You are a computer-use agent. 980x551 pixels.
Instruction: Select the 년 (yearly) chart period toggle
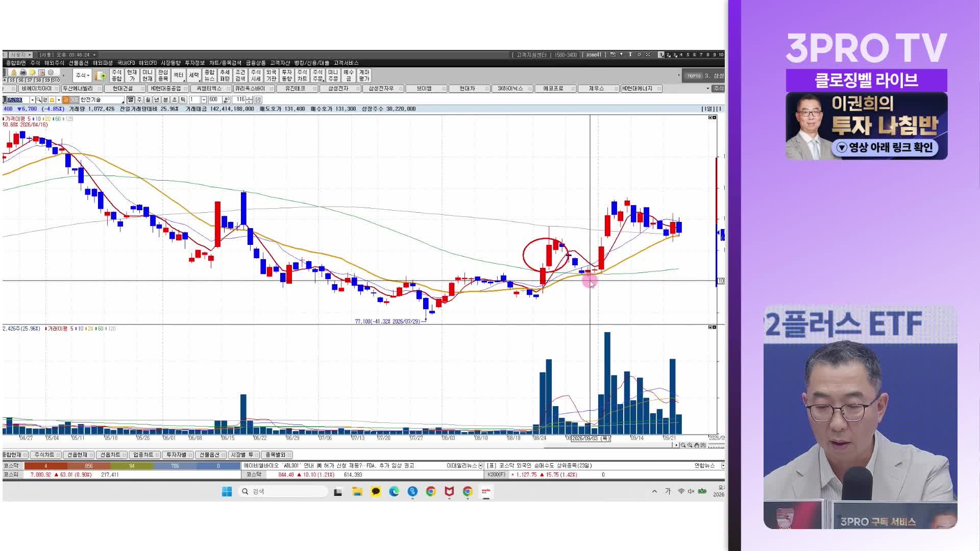[157, 100]
